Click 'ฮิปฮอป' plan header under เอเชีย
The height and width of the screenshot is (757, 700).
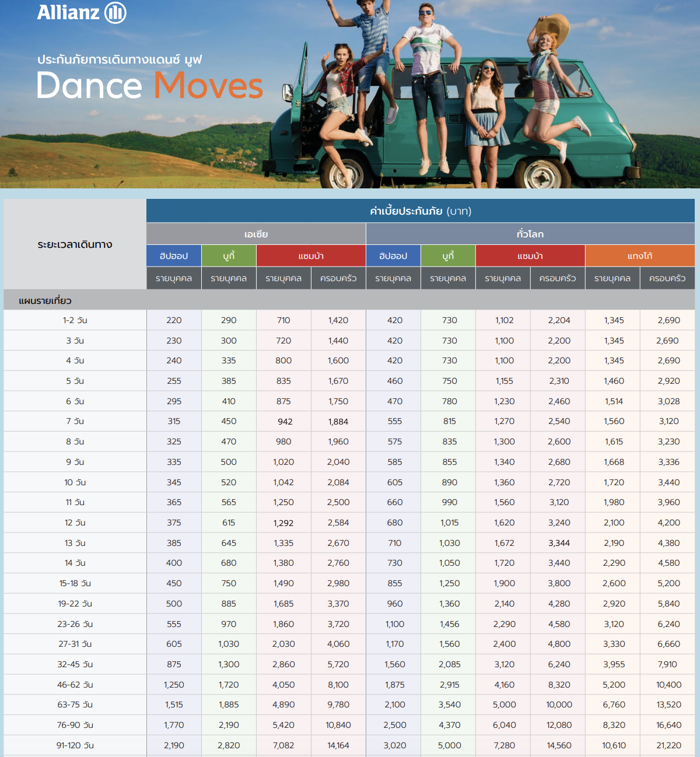click(x=174, y=256)
